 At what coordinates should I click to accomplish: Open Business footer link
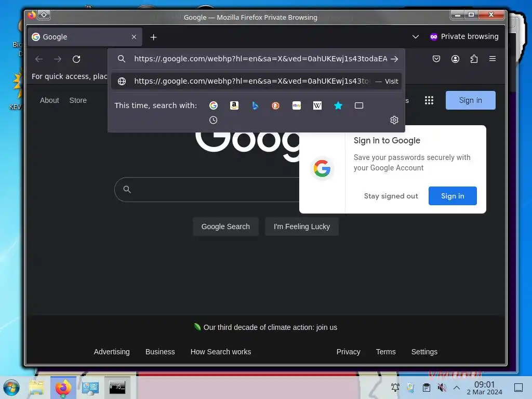coord(160,352)
